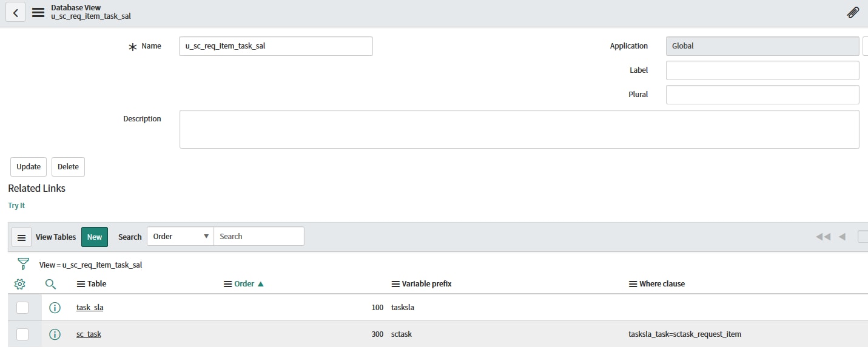Focus the Description text area
This screenshot has width=868, height=352.
[519, 129]
